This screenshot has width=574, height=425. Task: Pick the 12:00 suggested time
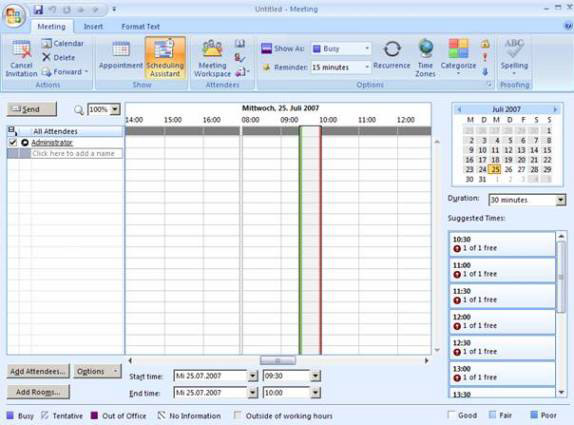502,321
